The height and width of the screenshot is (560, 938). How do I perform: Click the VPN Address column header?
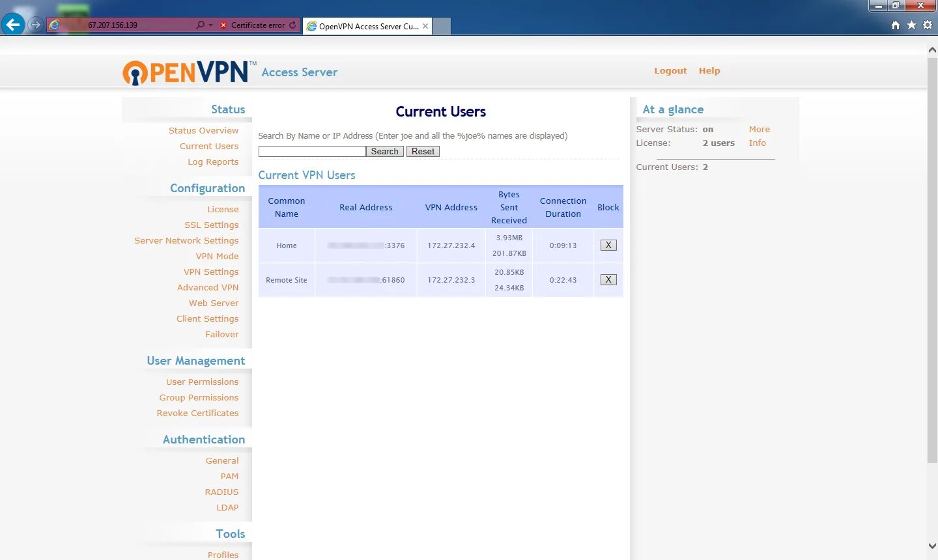pyautogui.click(x=451, y=207)
